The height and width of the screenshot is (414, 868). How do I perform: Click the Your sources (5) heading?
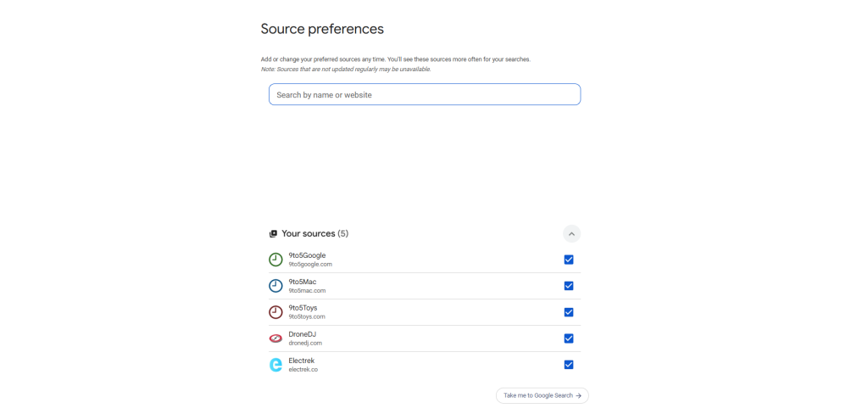coord(314,233)
